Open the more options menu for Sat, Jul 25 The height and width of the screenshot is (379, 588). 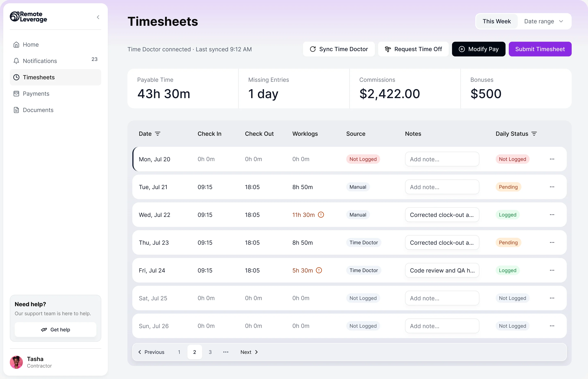[x=552, y=298]
